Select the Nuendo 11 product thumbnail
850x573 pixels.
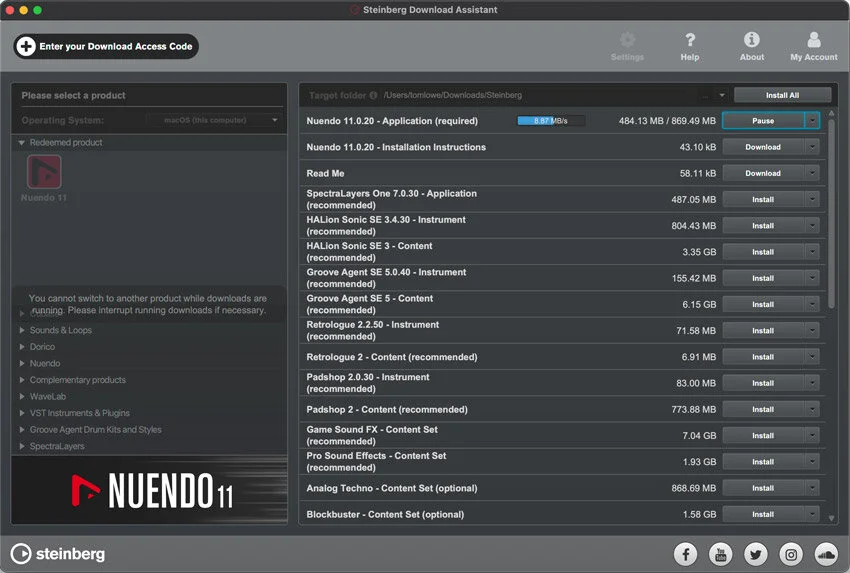(x=44, y=172)
